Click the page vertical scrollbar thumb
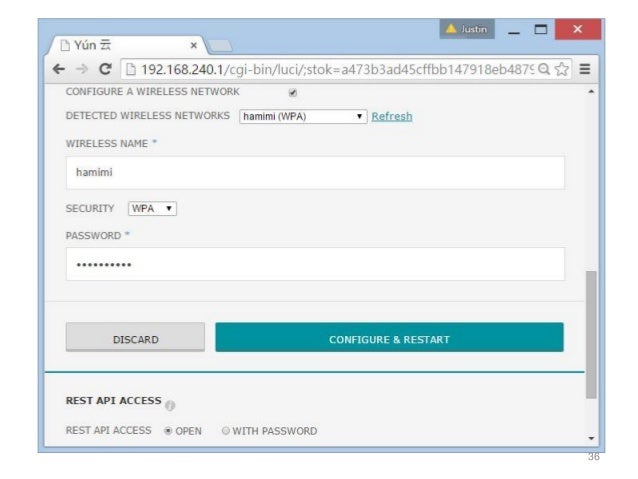638x479 pixels. click(x=591, y=335)
